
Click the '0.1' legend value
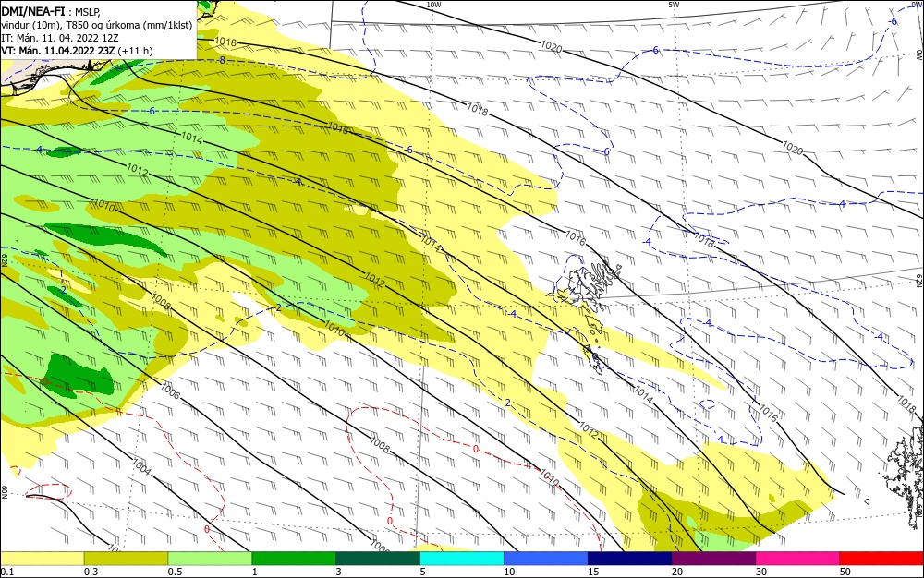(x=6, y=572)
